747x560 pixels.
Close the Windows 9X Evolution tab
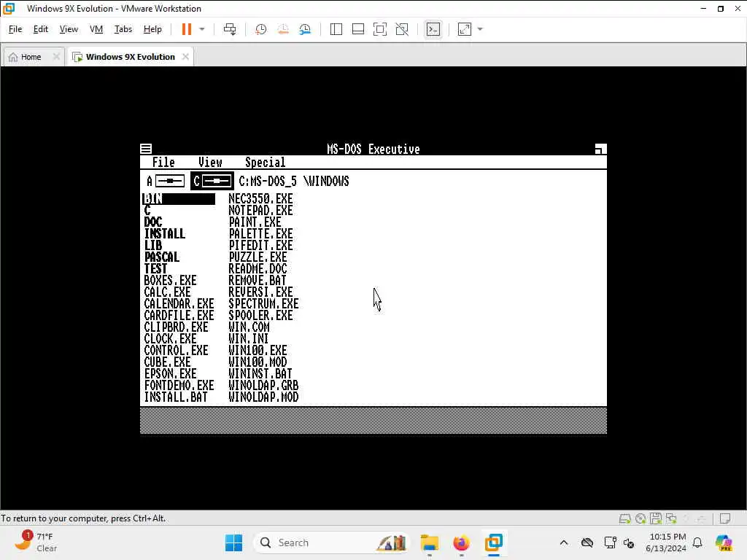[185, 57]
